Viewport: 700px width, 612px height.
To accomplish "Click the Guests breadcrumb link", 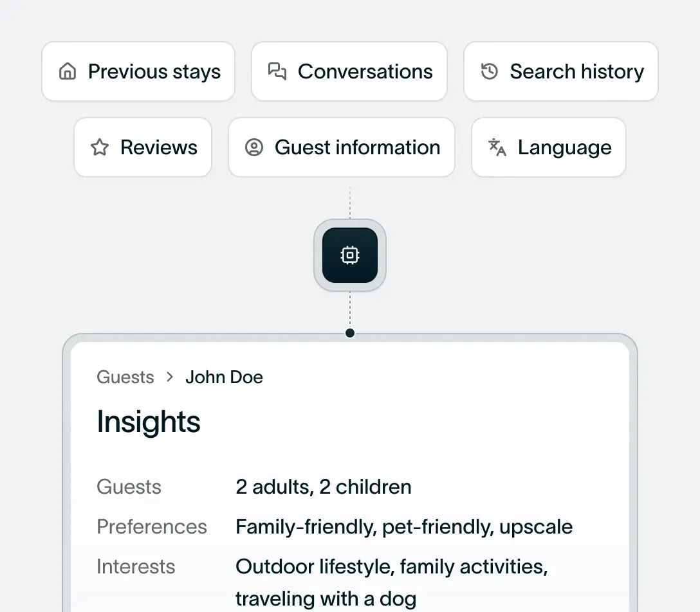I will coord(125,377).
